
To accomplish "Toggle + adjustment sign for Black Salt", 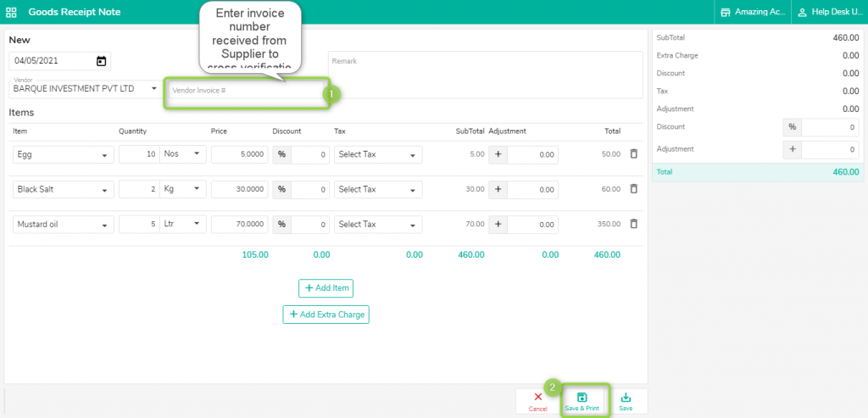I will pyautogui.click(x=498, y=189).
